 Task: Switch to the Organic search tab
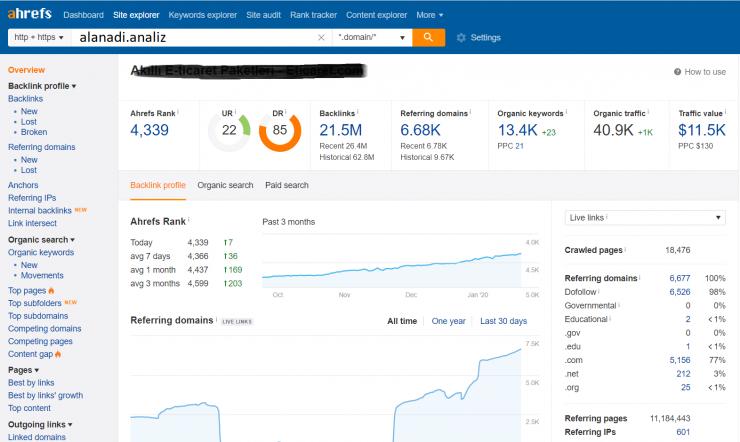[x=225, y=185]
